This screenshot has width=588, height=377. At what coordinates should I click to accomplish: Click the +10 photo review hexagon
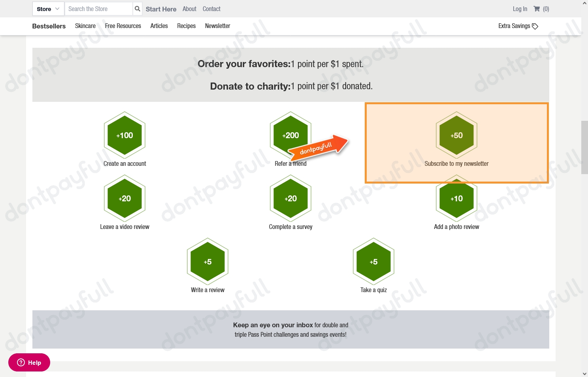click(456, 199)
